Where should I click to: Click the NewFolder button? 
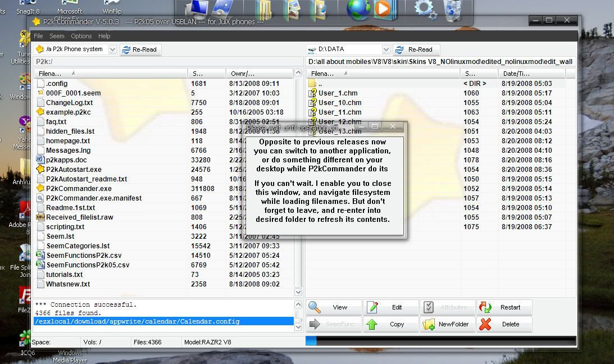[x=447, y=324]
